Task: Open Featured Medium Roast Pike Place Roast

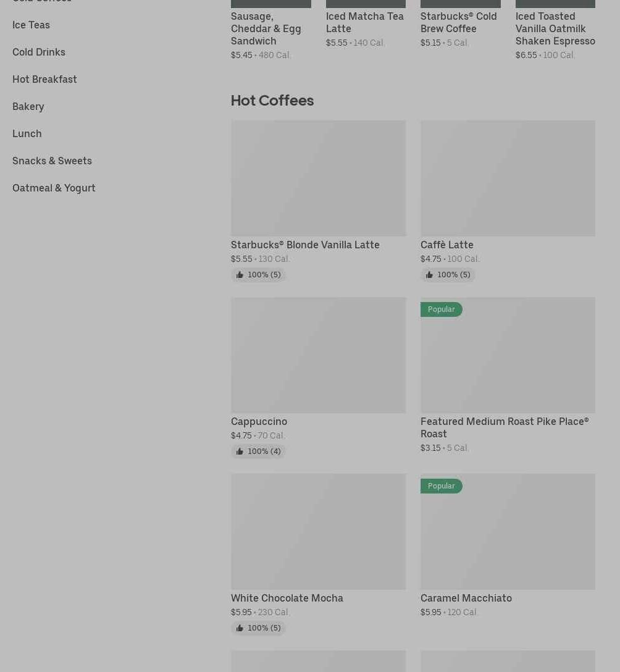Action: (504, 427)
